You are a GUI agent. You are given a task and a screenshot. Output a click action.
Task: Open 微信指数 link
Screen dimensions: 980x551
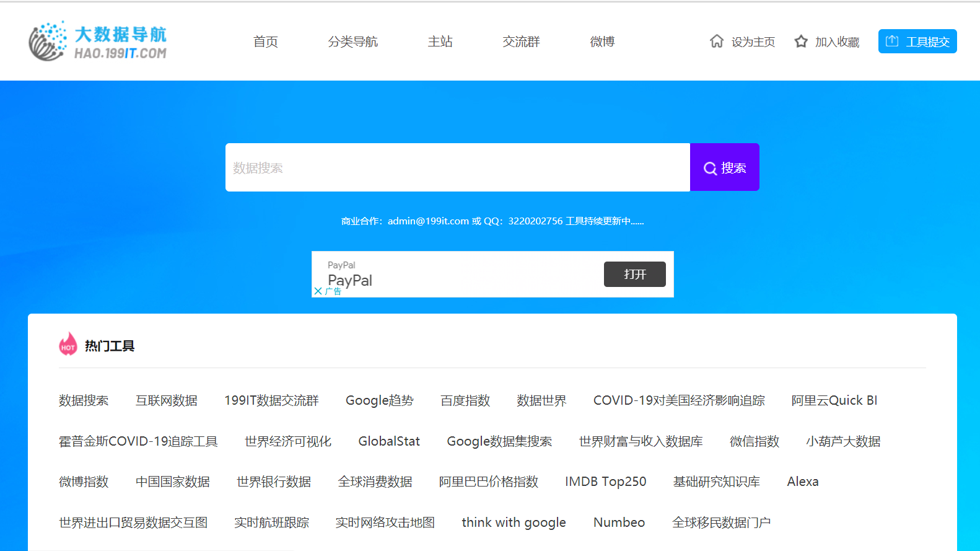[755, 441]
